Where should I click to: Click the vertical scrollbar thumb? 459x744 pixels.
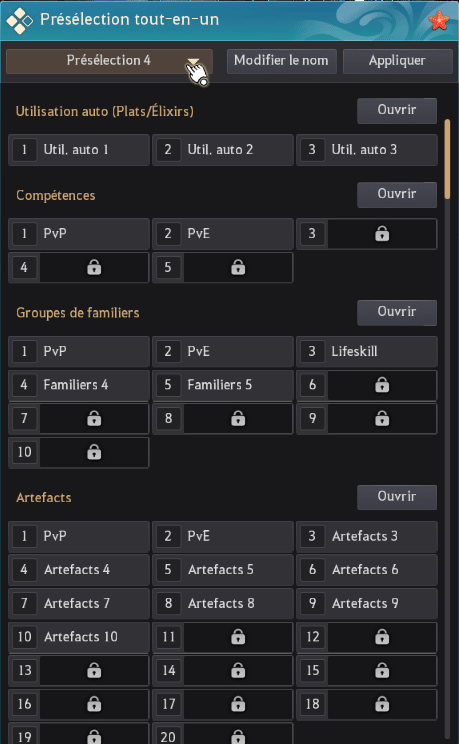[447, 159]
